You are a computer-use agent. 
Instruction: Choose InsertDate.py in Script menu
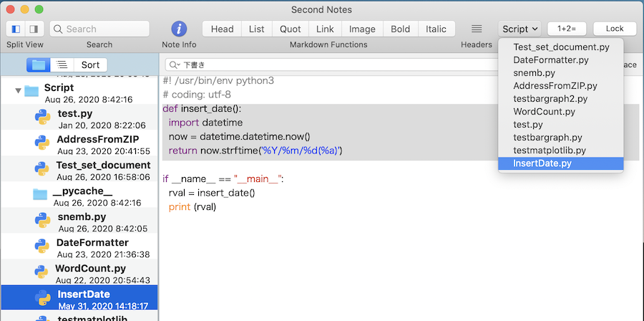[x=561, y=163]
